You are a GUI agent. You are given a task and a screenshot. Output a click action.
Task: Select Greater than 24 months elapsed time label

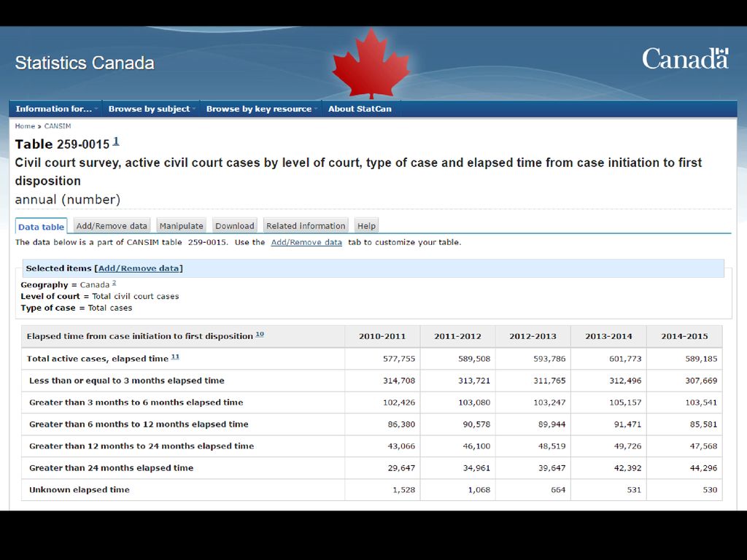point(112,468)
